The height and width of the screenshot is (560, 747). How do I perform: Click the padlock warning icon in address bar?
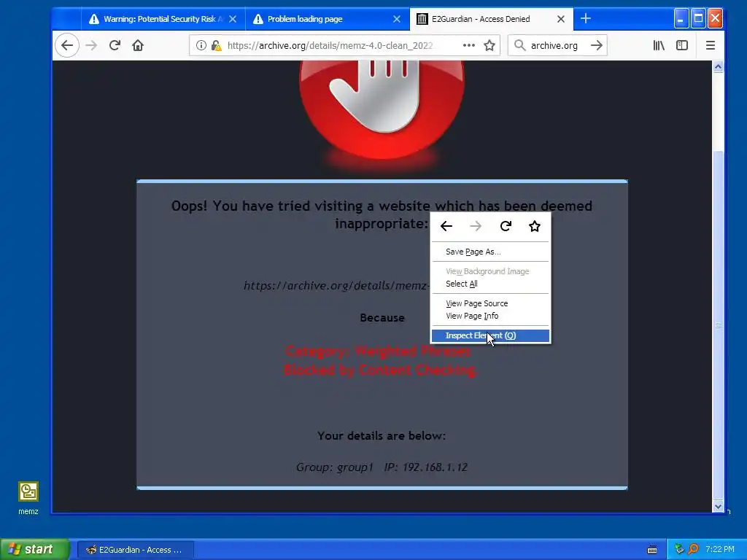click(216, 46)
